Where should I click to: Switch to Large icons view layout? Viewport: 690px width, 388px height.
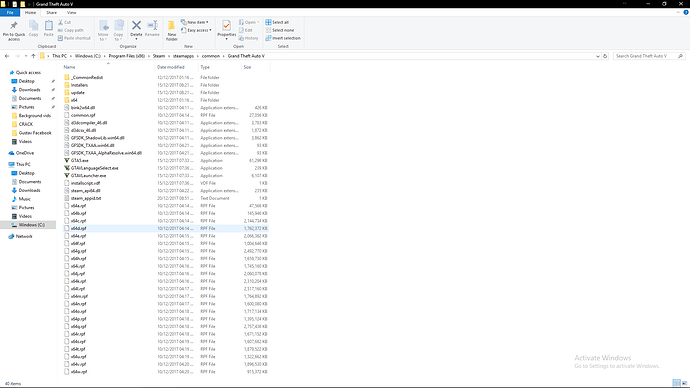[x=684, y=383]
